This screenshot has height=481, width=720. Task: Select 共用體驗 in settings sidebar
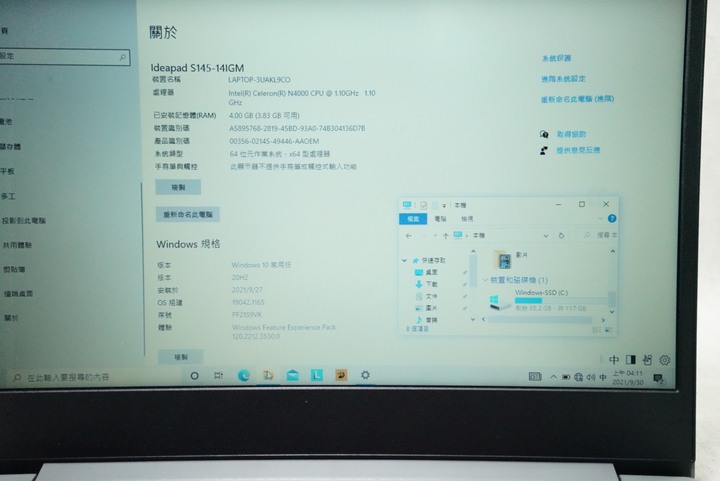(17, 245)
